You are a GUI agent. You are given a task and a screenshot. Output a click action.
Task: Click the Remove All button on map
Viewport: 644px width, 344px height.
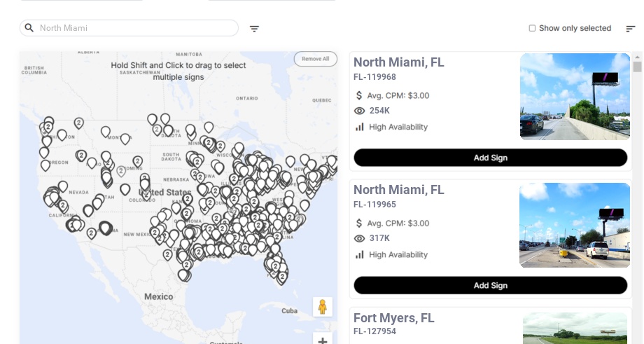[316, 59]
